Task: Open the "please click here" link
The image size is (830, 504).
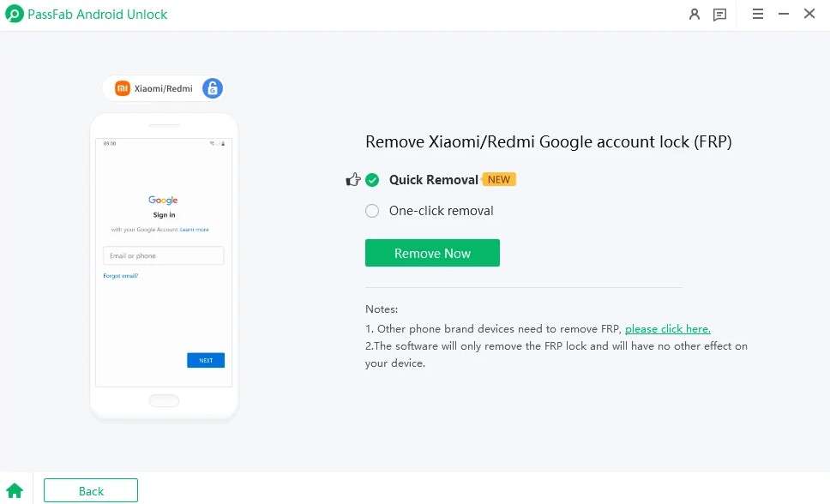Action: pos(667,329)
